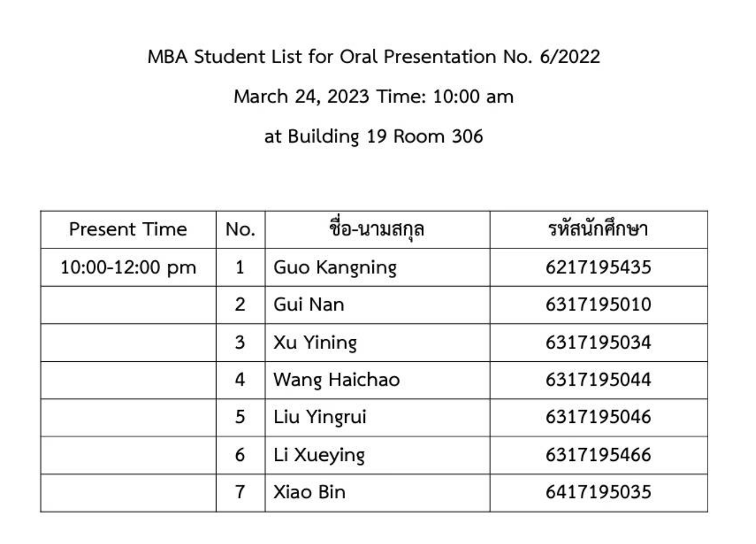Select the 10:00-12:00 pm time cell
This screenshot has width=756, height=544.
click(128, 267)
